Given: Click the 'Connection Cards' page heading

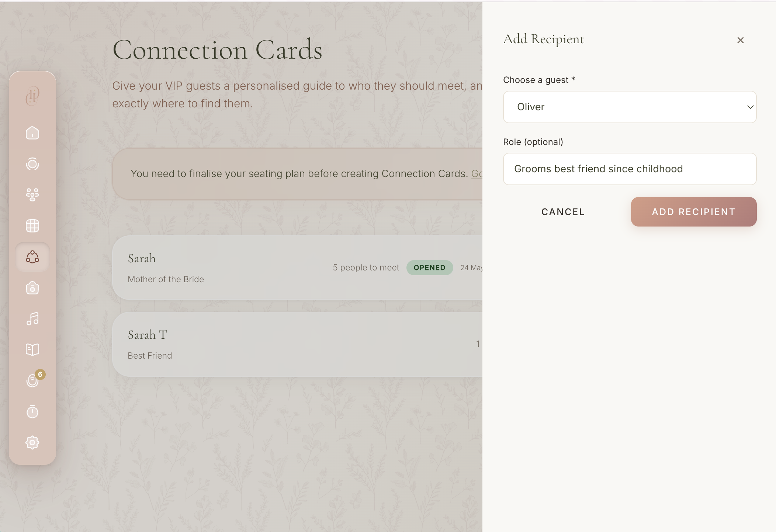Looking at the screenshot, I should pos(217,50).
